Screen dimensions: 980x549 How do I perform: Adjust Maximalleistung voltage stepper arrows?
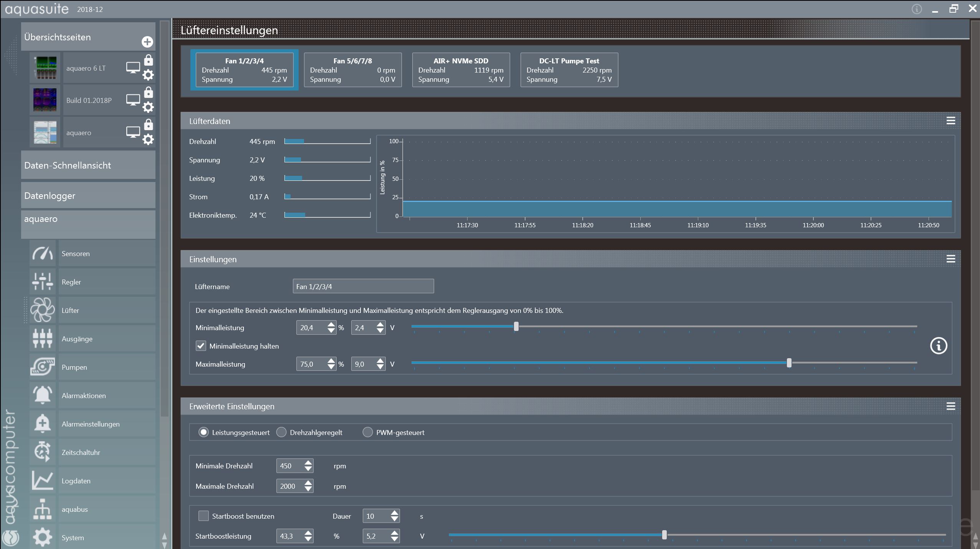coord(380,364)
